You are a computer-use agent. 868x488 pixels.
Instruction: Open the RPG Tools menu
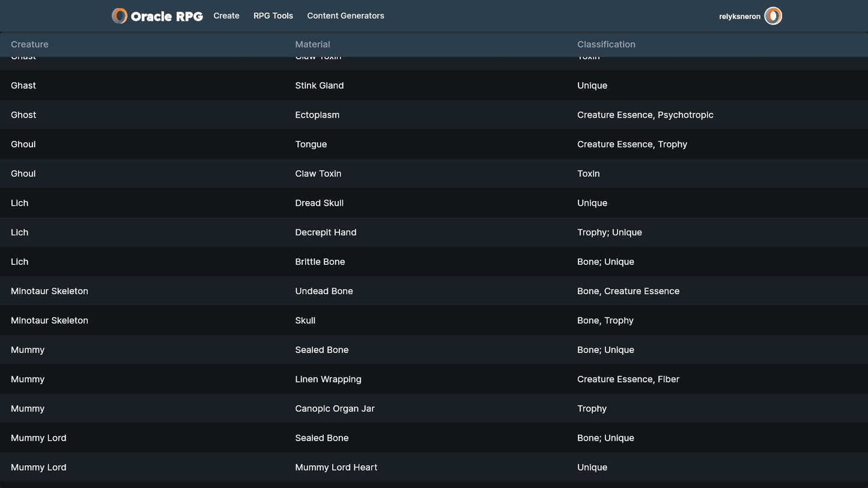click(x=273, y=16)
